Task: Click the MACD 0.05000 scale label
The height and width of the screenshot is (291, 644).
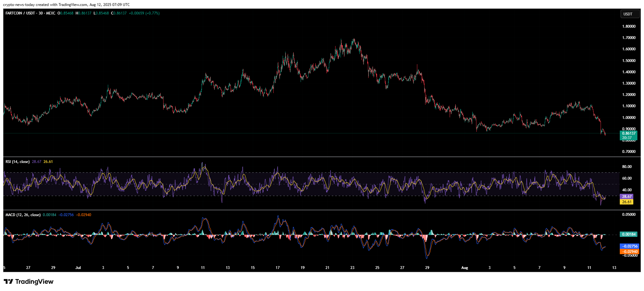Action: (629, 215)
